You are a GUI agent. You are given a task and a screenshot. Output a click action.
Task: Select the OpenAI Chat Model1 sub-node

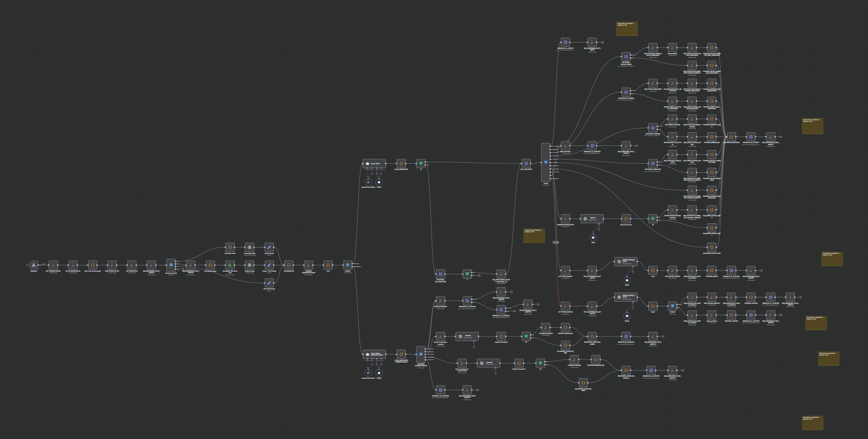(x=368, y=182)
